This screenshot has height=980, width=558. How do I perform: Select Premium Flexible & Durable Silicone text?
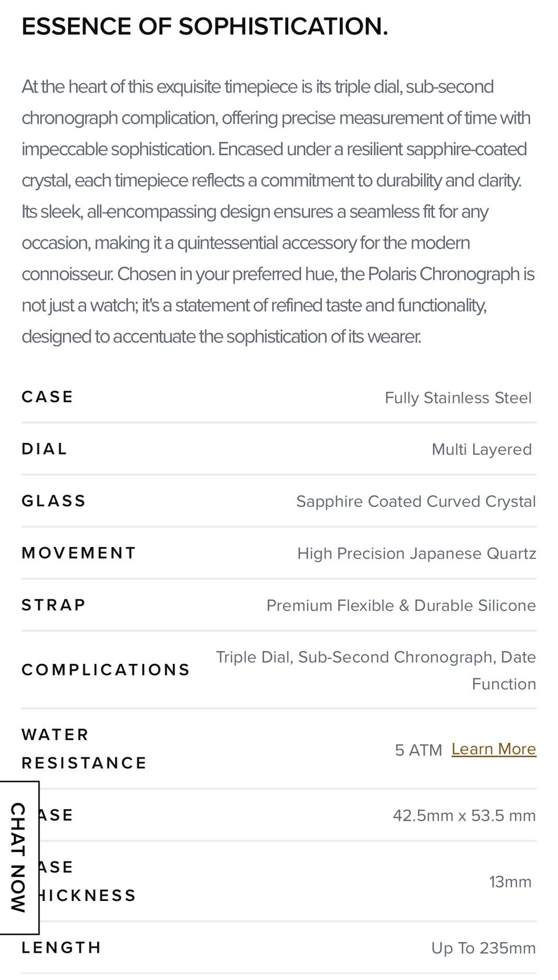pos(401,606)
